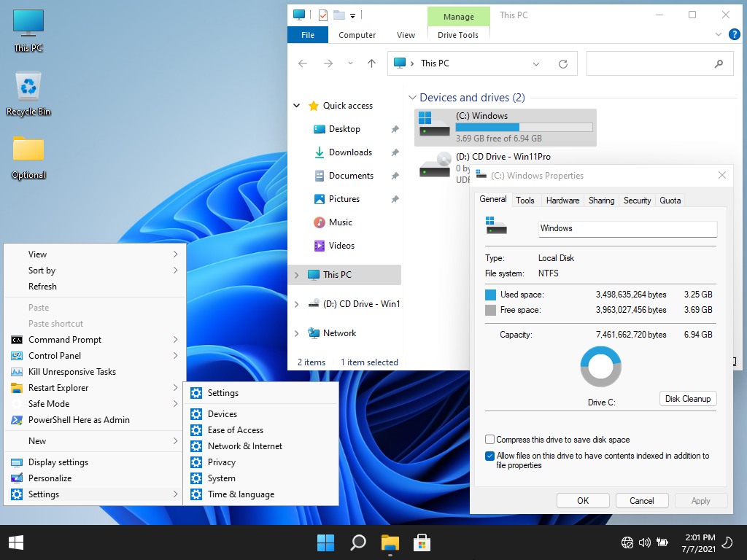This screenshot has width=747, height=560.
Task: Open the Computer ribbon tab
Action: (357, 35)
